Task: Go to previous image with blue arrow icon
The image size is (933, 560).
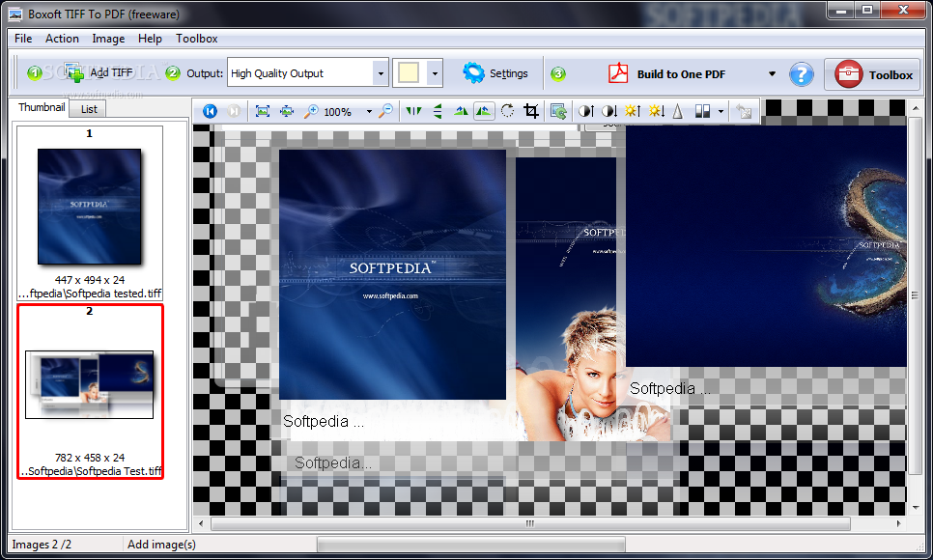Action: (210, 111)
